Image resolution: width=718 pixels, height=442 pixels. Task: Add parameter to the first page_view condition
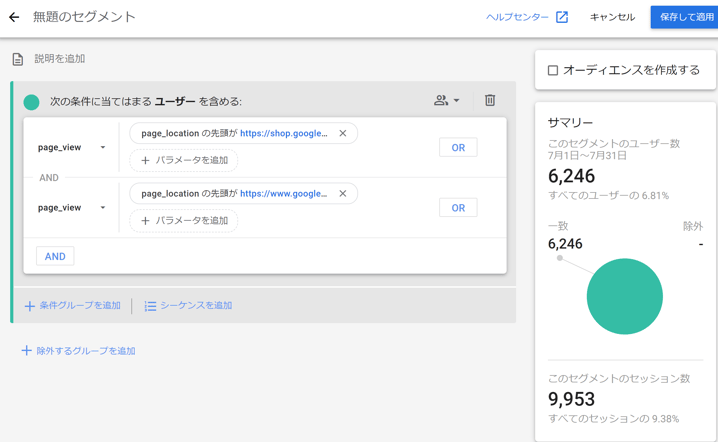(185, 160)
